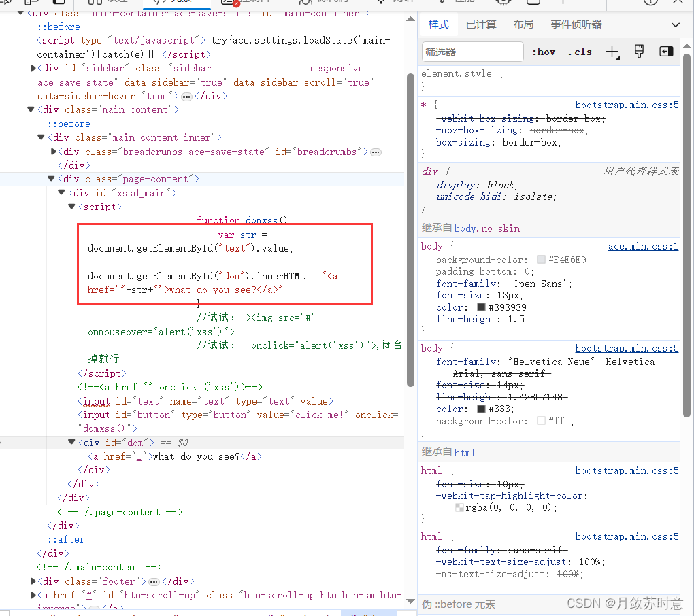This screenshot has height=616, width=694.
Task: Collapse the div class="main-content" node
Action: [x=31, y=109]
